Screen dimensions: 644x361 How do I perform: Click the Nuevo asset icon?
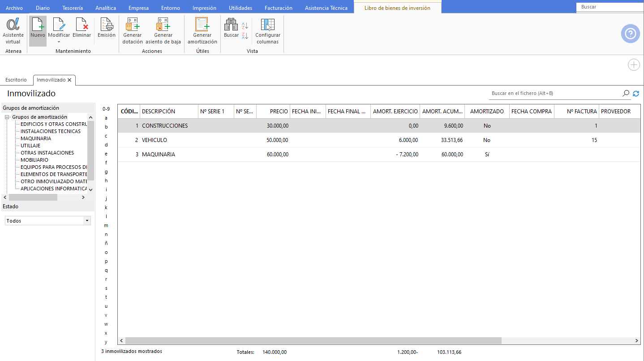[38, 25]
